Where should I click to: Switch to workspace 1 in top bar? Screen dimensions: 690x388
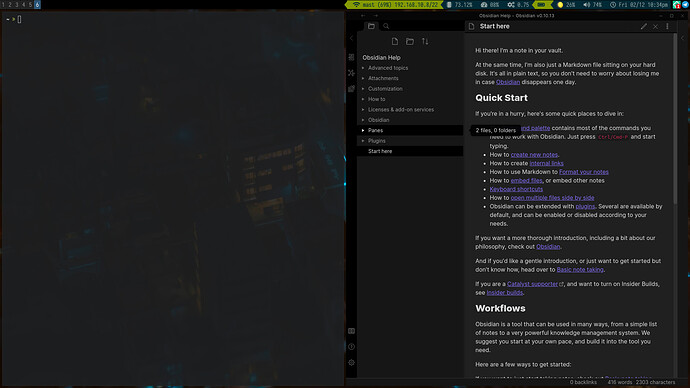pyautogui.click(x=3, y=5)
